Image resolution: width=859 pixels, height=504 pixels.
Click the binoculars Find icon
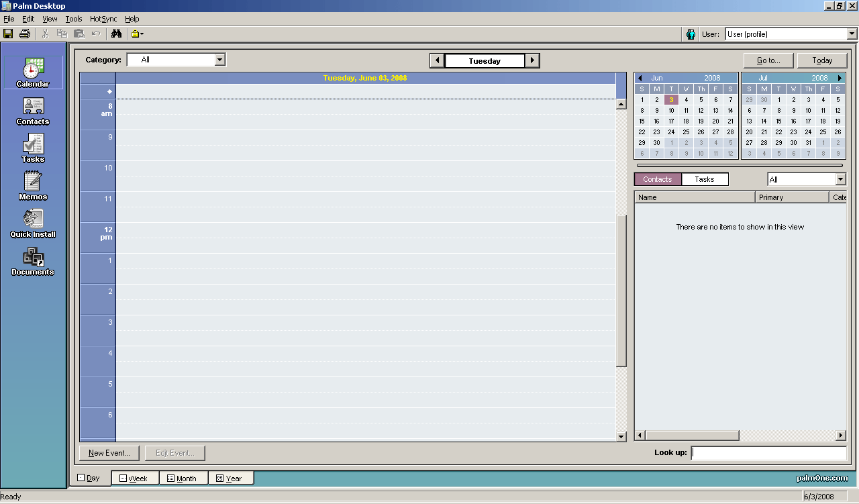click(x=116, y=34)
